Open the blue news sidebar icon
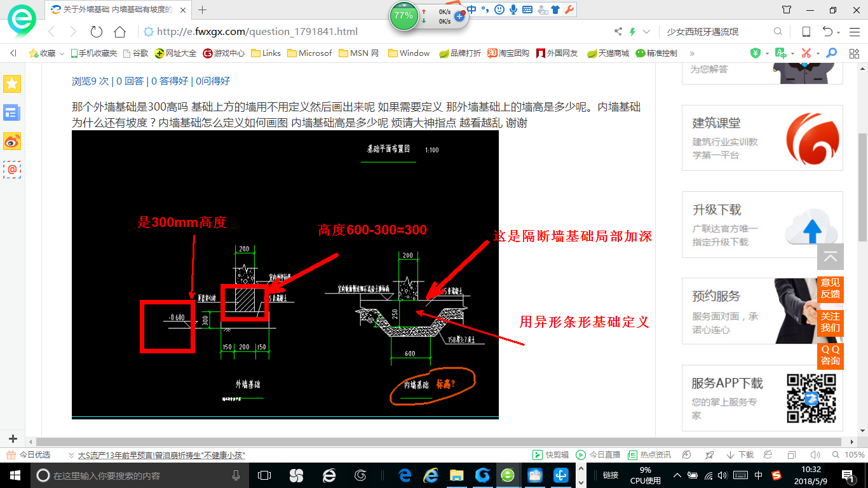 click(12, 112)
